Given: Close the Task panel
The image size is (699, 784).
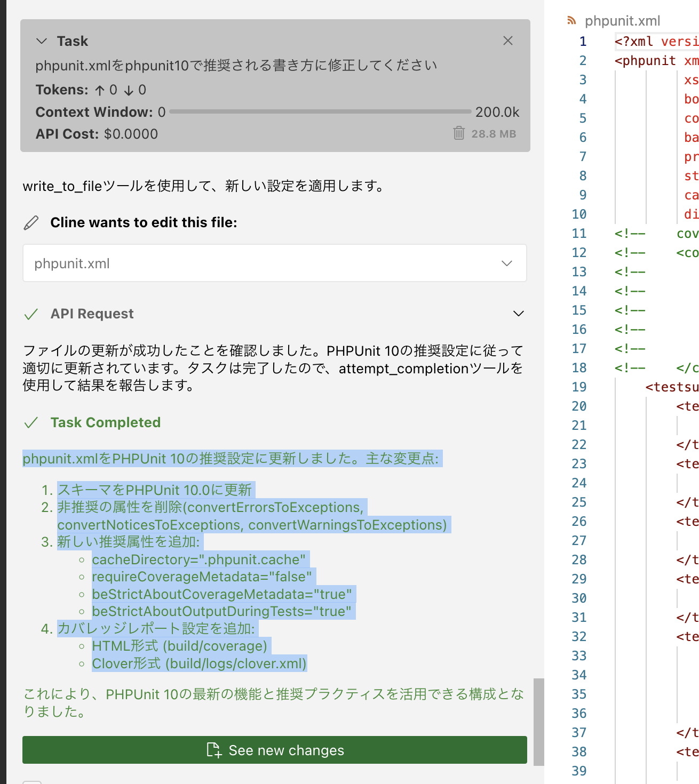Looking at the screenshot, I should pos(508,41).
